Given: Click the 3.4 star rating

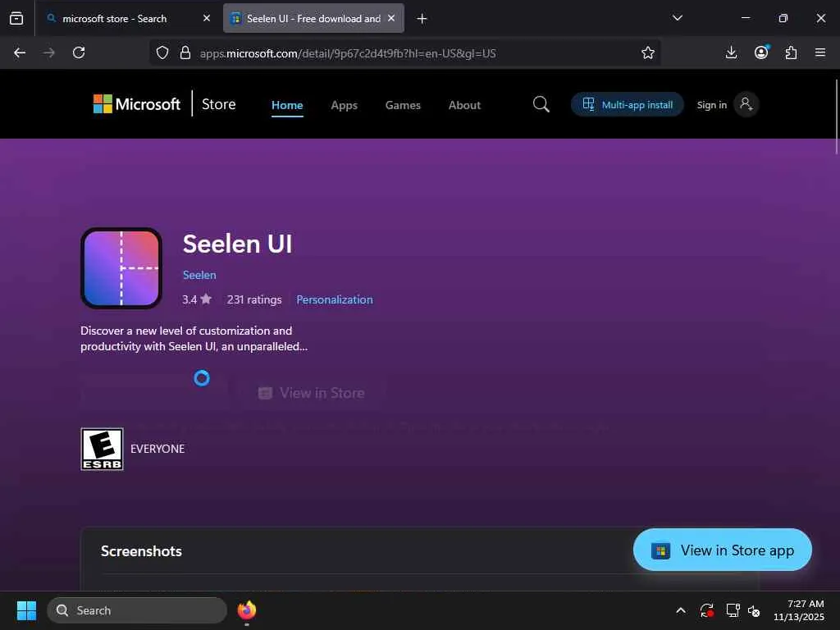Looking at the screenshot, I should [x=197, y=299].
